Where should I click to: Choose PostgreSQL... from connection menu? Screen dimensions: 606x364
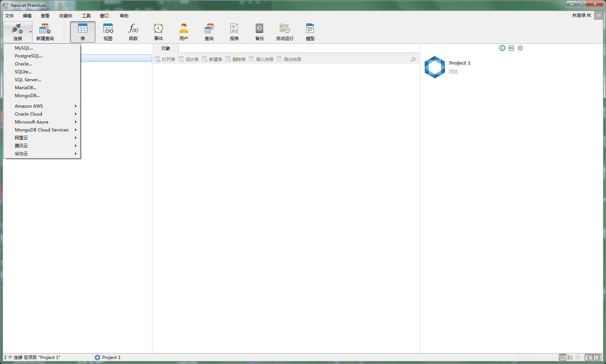42,56
